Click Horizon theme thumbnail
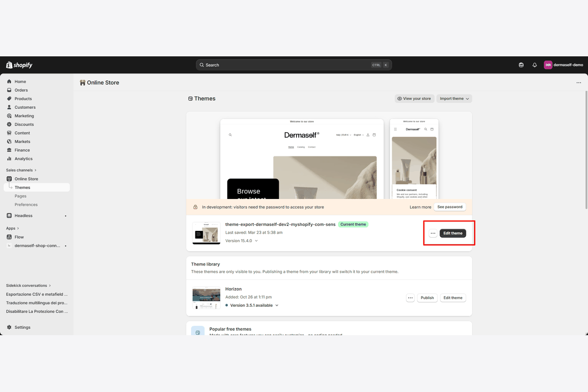 click(206, 298)
